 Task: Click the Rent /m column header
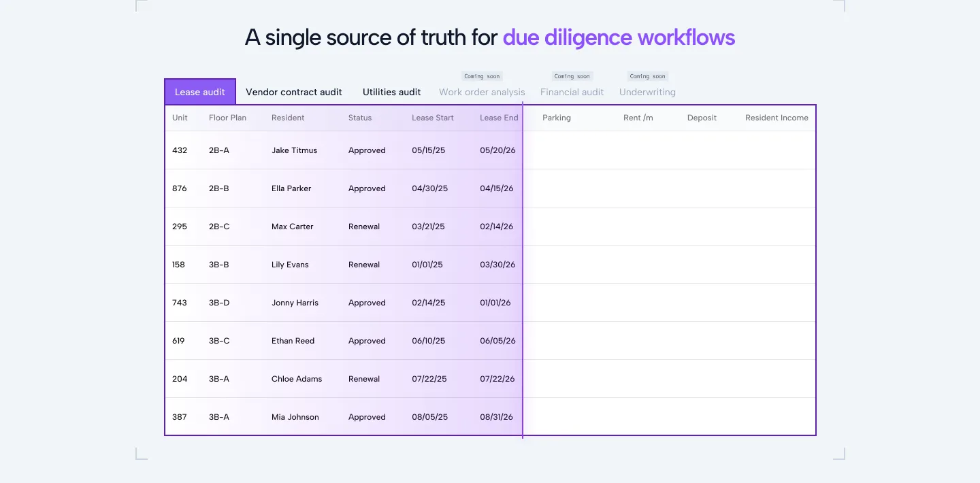coord(638,118)
